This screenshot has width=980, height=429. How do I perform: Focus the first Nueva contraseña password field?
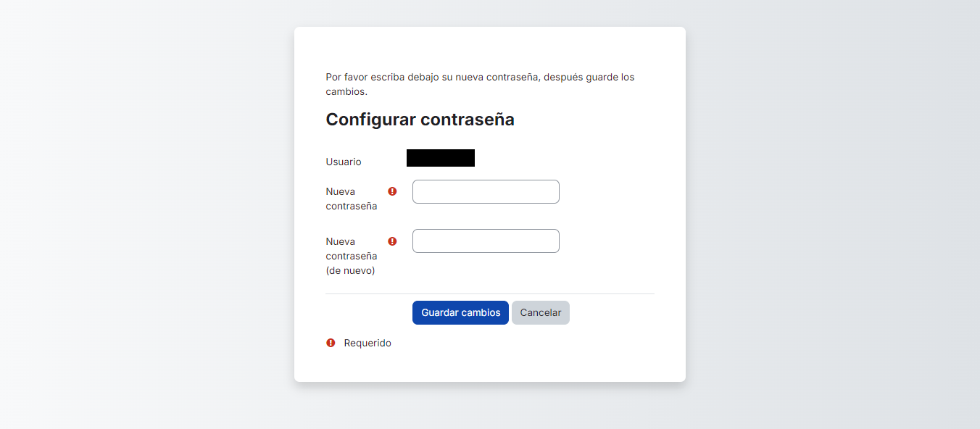tap(486, 192)
